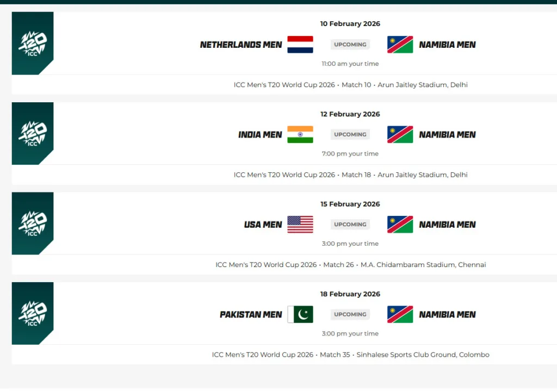This screenshot has width=557, height=392.
Task: Click the 12 February 2026 match date
Action: pos(350,114)
